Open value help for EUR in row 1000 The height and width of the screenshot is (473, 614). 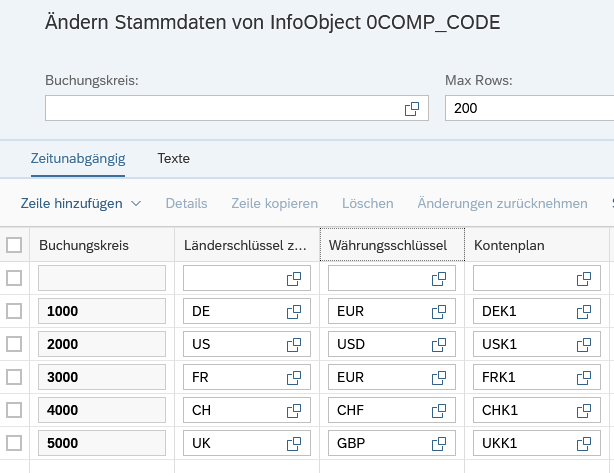coord(439,312)
